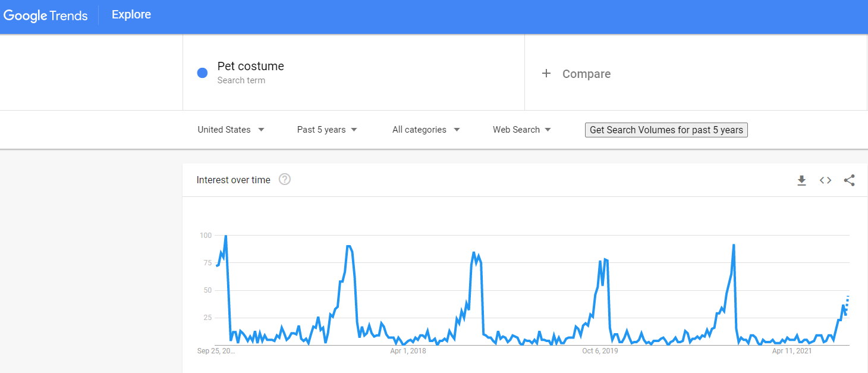Click the first peak at 100 on chart
Image resolution: width=868 pixels, height=373 pixels.
click(225, 236)
